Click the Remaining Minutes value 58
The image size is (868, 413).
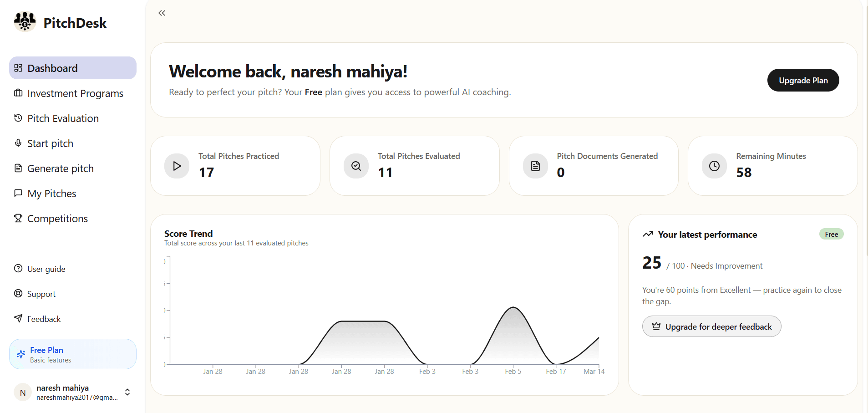pyautogui.click(x=744, y=173)
